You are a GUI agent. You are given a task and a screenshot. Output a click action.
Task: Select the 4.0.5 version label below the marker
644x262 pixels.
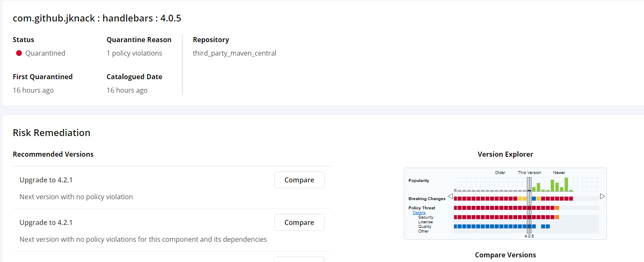[x=529, y=236]
